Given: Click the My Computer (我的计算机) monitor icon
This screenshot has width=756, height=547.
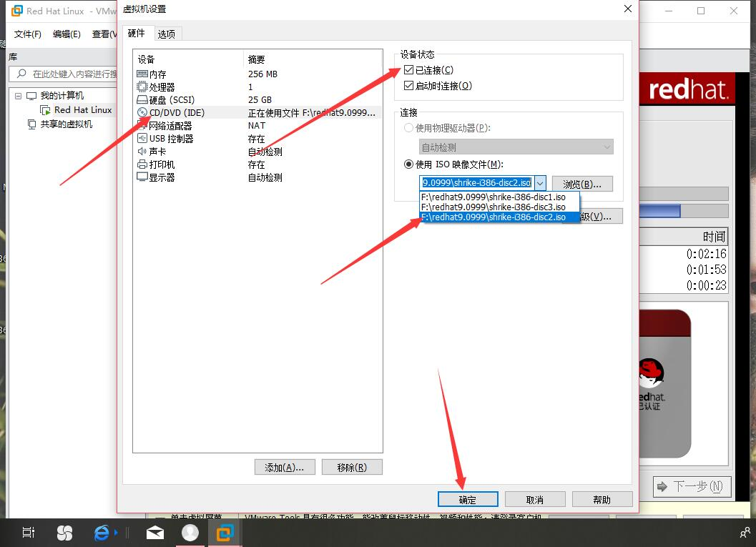Looking at the screenshot, I should click(x=31, y=96).
